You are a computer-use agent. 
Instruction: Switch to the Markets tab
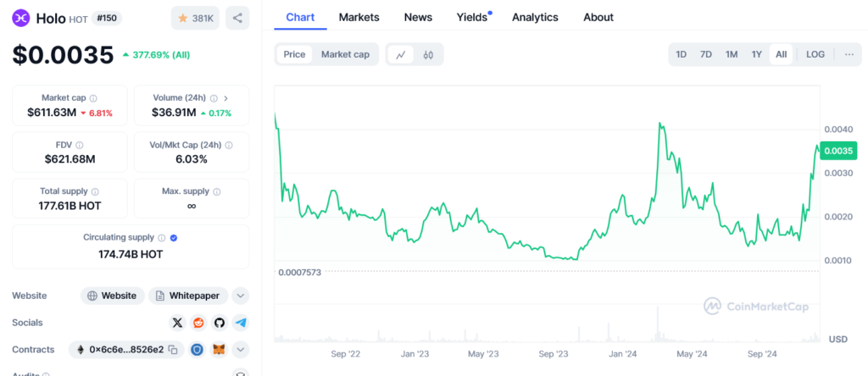coord(359,17)
